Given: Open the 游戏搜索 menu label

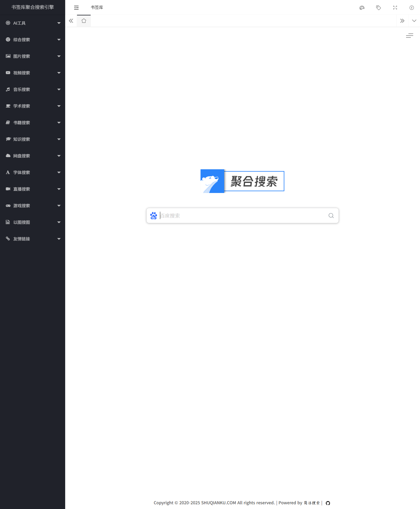Looking at the screenshot, I should (22, 205).
